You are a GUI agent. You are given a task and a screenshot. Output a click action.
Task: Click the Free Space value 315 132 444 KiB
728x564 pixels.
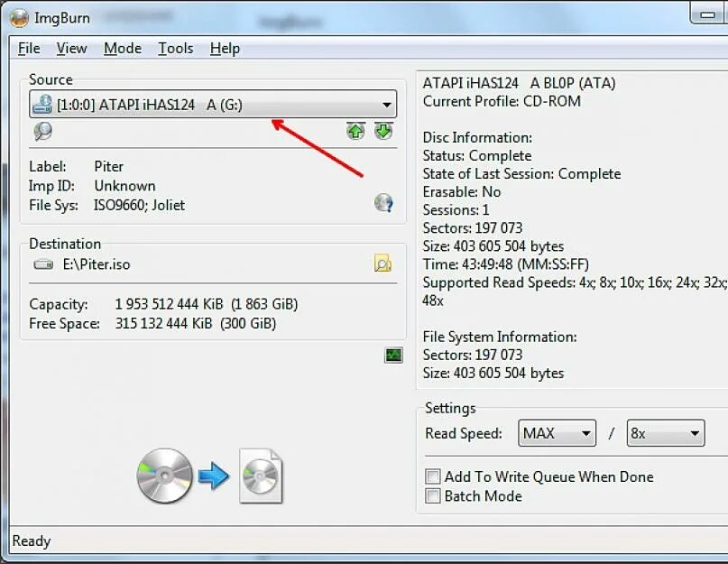coord(163,323)
